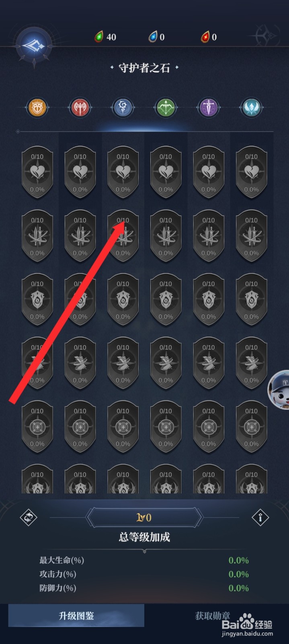Open the sword badge the arrow points to
Image resolution: width=289 pixels, height=644 pixels.
[x=123, y=236]
